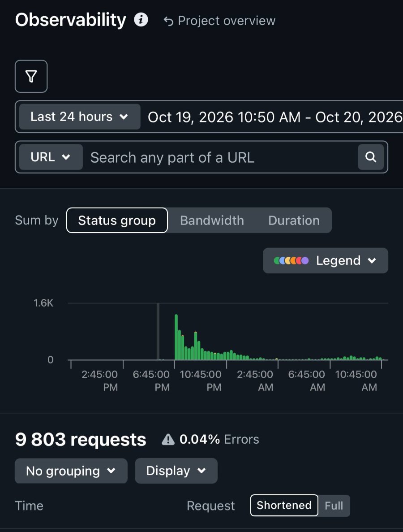Open the Display options dropdown
Viewport: 403px width, 532px height.
(176, 471)
